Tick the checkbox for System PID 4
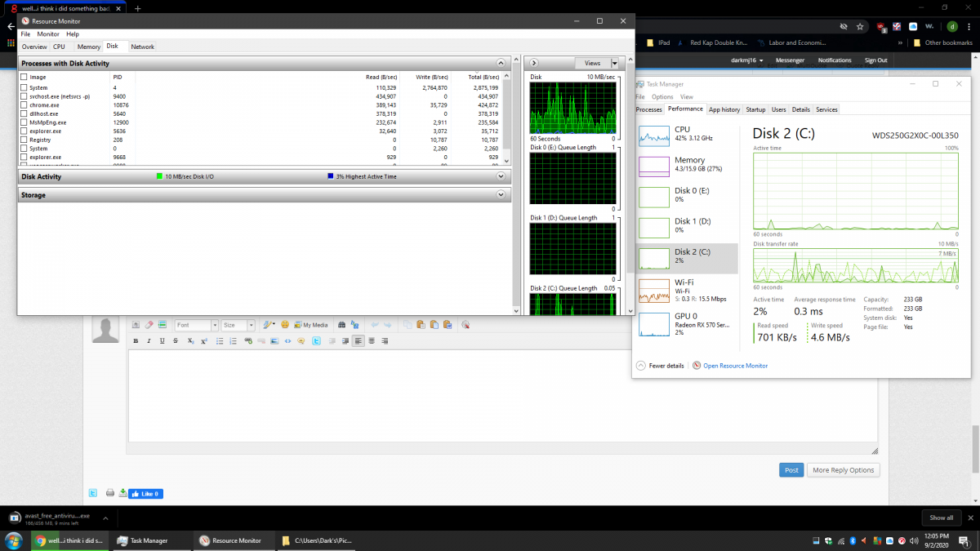980x551 pixels. click(x=24, y=87)
